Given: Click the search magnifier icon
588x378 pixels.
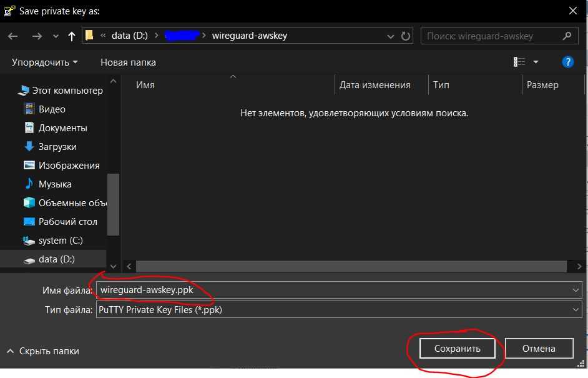Looking at the screenshot, I should [x=567, y=36].
